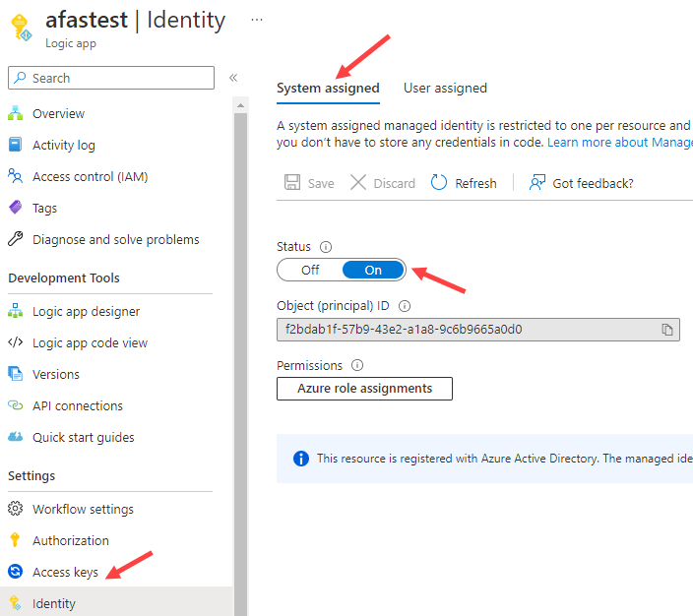Open Quick start guides

(84, 437)
